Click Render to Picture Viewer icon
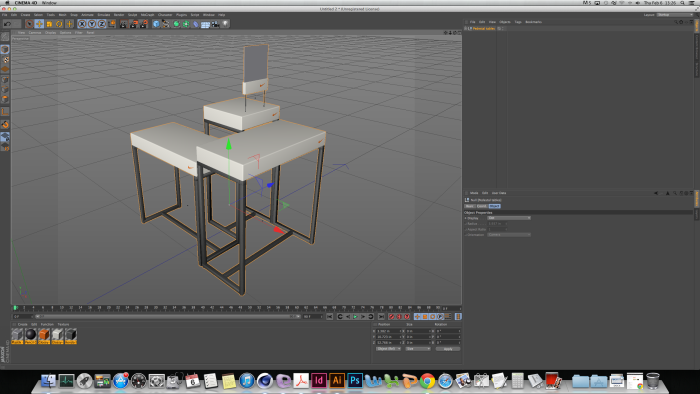Screen dimensions: 700x394 [x=133, y=24]
